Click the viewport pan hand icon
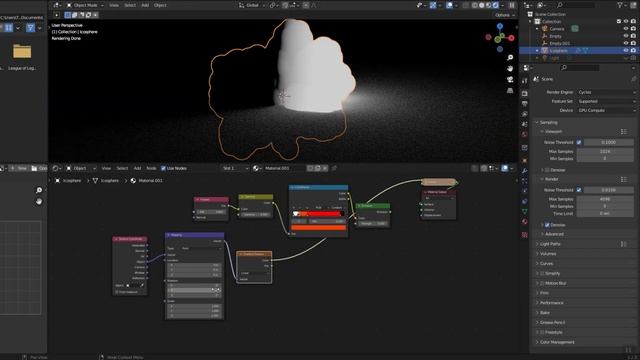Screen dimensions: 640x360 point(510,69)
